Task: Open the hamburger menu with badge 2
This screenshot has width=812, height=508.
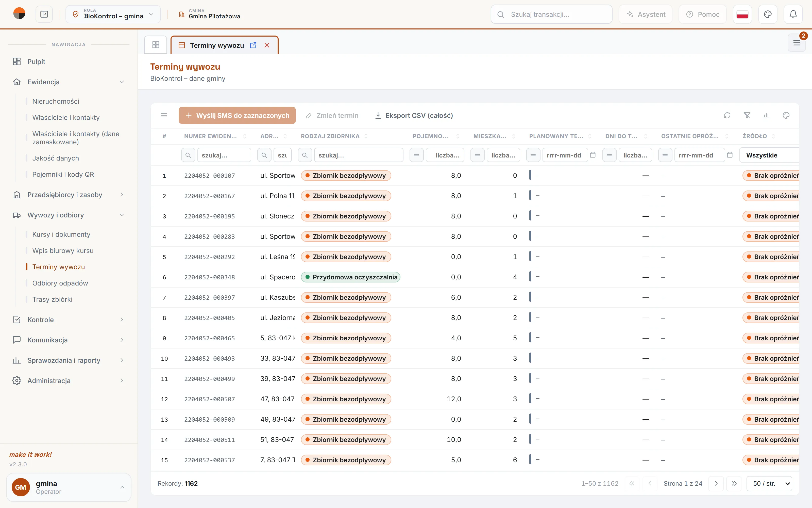Action: point(797,43)
